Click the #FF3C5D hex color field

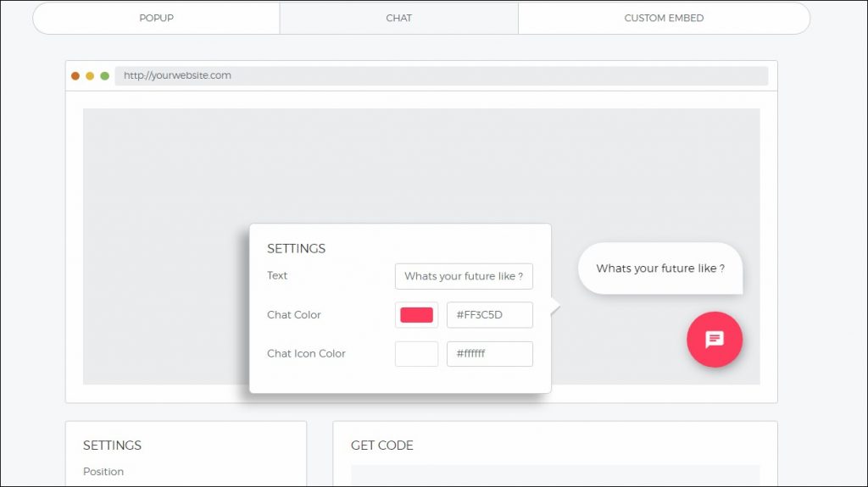(x=489, y=315)
